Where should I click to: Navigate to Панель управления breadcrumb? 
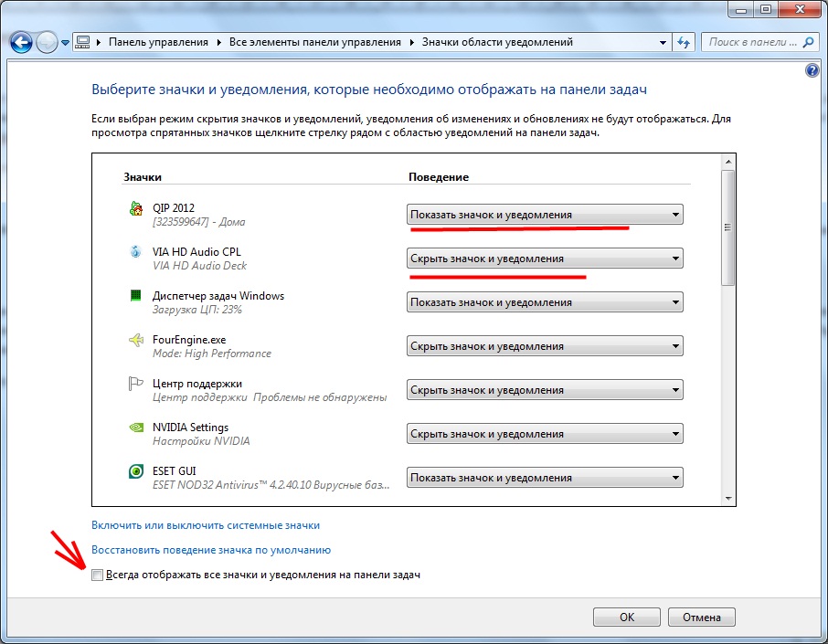click(x=158, y=42)
